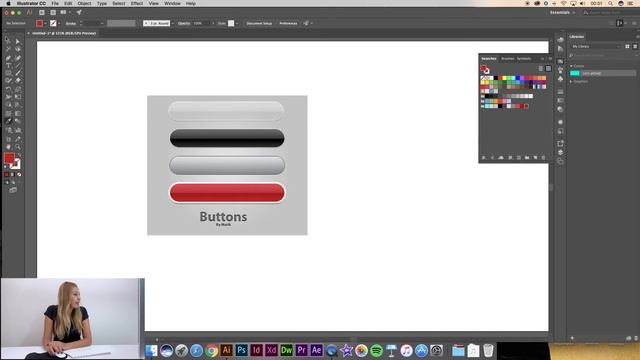Delete swatch using trash icon in Swatches panel
Screen dimensions: 640x360
[543, 158]
